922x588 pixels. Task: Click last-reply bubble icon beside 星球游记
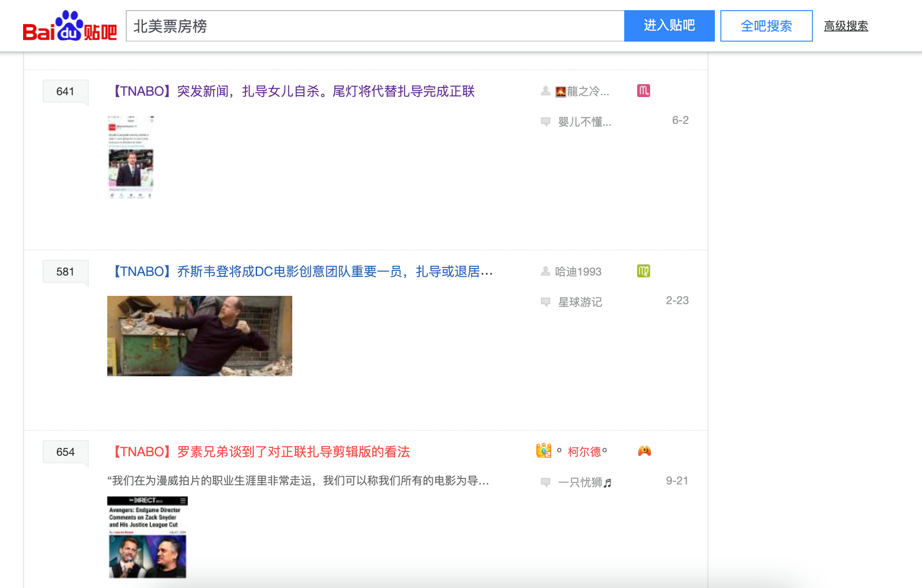point(546,302)
